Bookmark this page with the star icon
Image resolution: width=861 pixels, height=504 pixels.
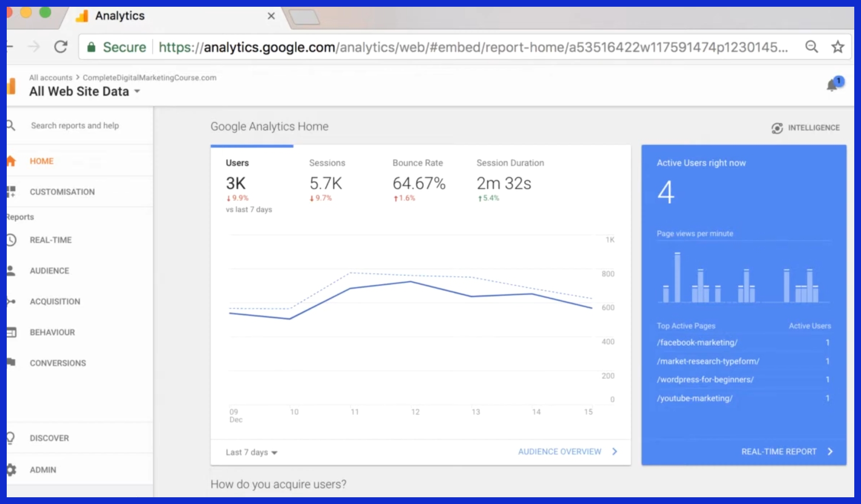838,47
